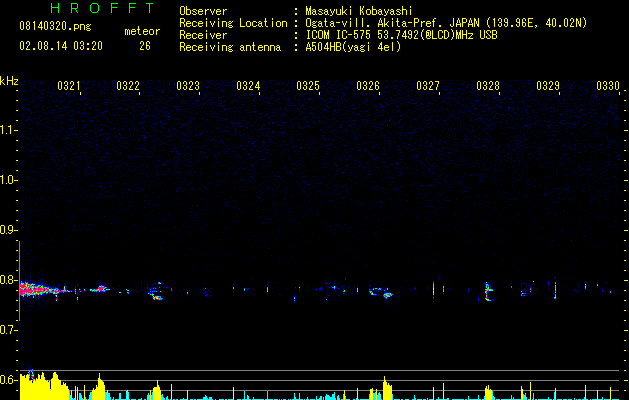This screenshot has width=629, height=400.
Task: Click the Receiving Location value Ogata-vill. Akita-Pref.
Action: pyautogui.click(x=374, y=23)
